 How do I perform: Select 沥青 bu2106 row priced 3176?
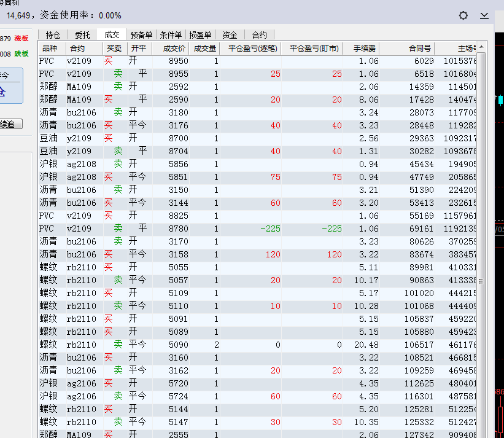tap(257, 125)
